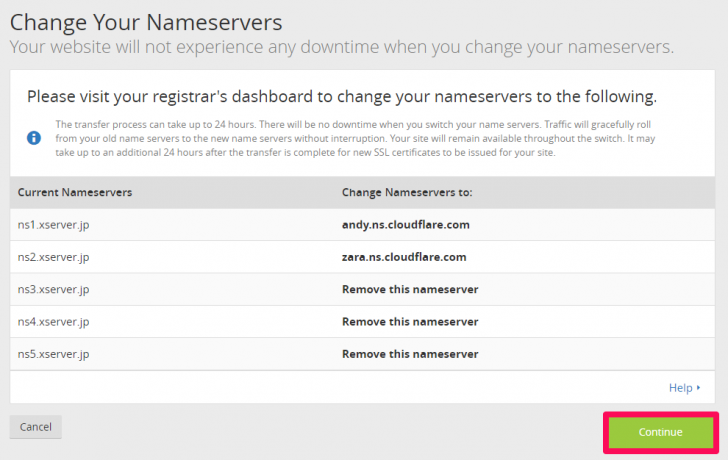Select the ns2.xserver.jp nameserver text
This screenshot has width=728, height=460.
tap(53, 257)
